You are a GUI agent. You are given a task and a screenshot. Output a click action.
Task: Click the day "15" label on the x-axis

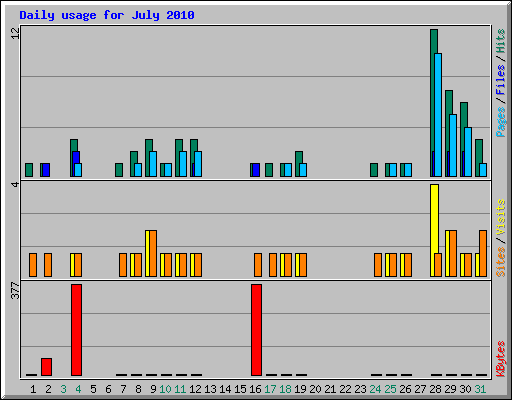240,389
